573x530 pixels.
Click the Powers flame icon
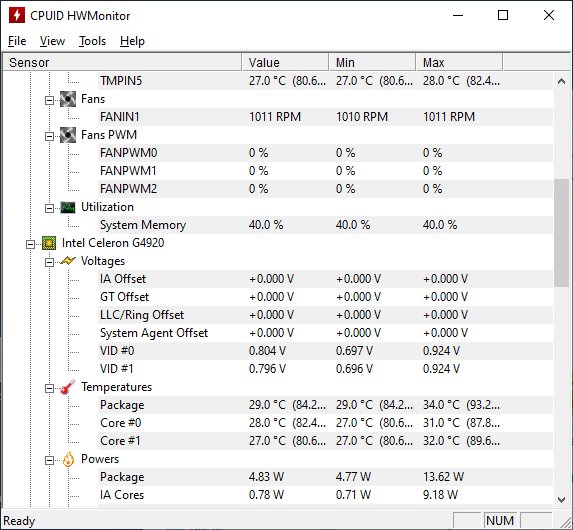(x=68, y=459)
